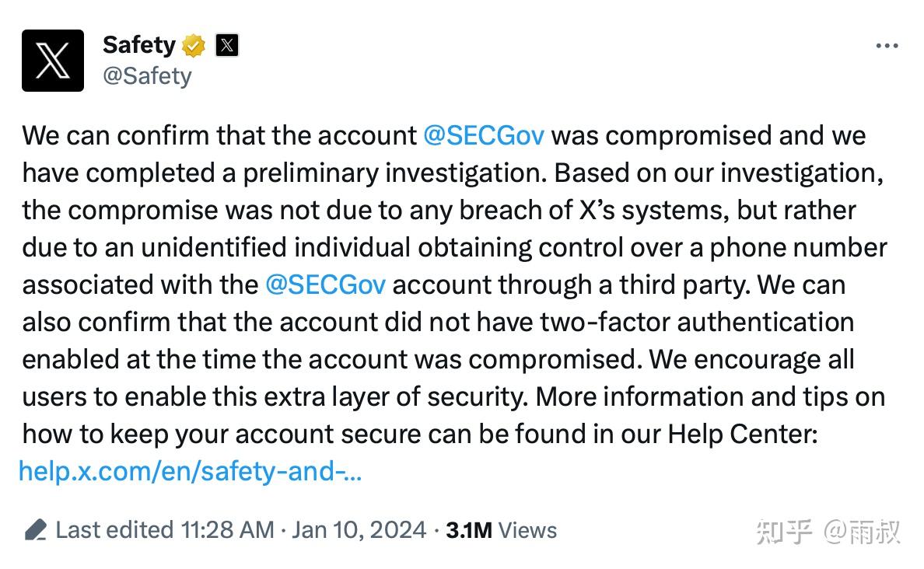The width and height of the screenshot is (924, 569).
Task: Open the three-dot more options menu
Action: [x=887, y=45]
